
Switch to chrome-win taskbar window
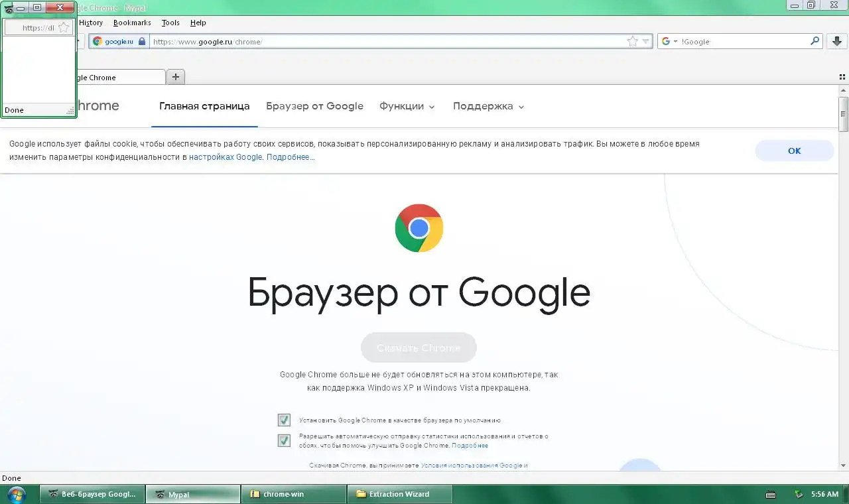pyautogui.click(x=294, y=494)
